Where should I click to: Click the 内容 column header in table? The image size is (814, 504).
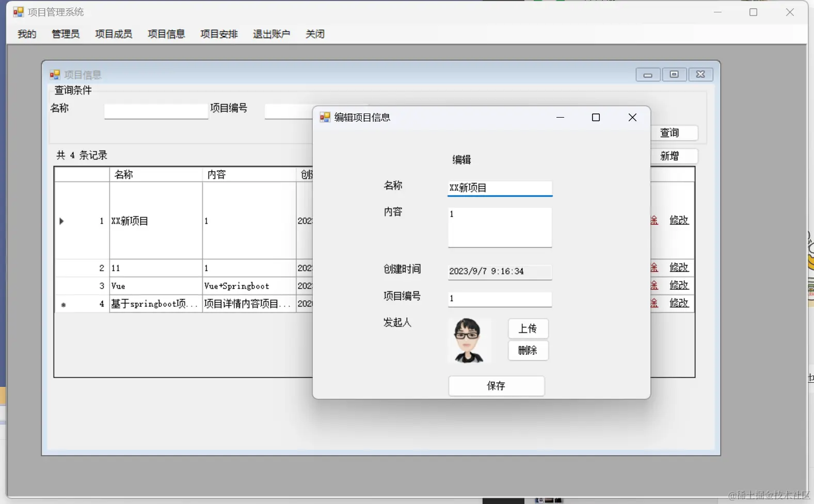pyautogui.click(x=249, y=174)
